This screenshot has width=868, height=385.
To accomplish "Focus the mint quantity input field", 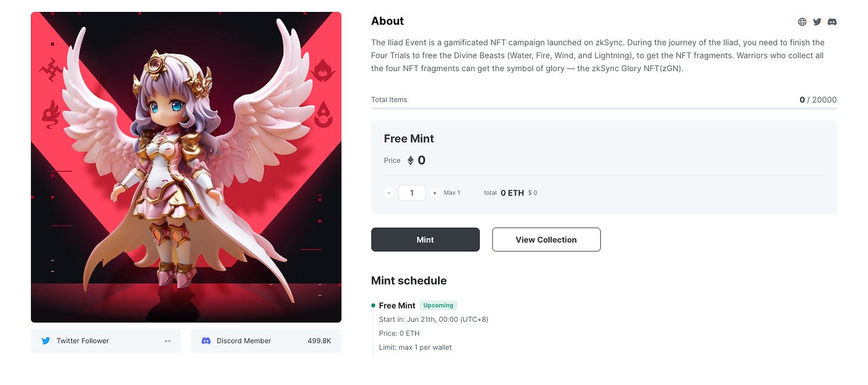I will coord(412,193).
